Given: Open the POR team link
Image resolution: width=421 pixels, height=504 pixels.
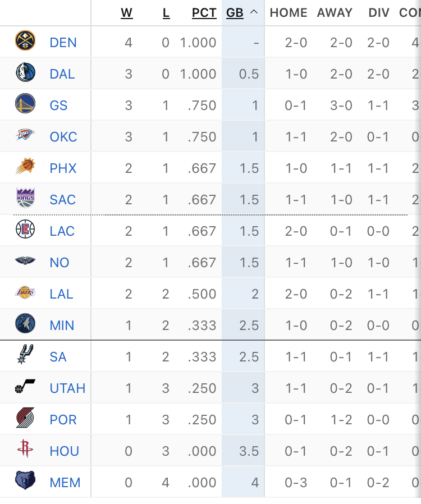Looking at the screenshot, I should [63, 419].
